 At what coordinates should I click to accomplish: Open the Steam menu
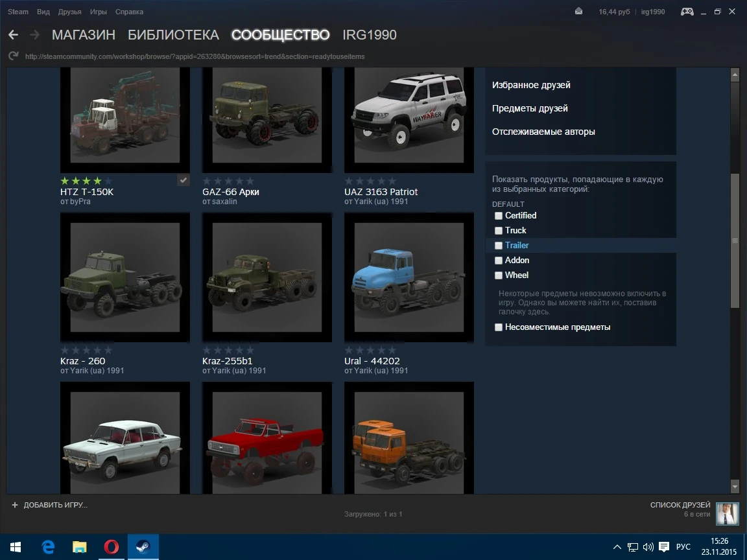[18, 11]
